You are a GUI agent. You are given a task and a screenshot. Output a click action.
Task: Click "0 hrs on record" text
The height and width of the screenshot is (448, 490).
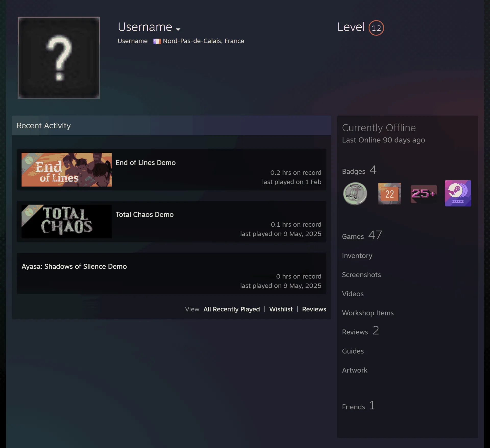pyautogui.click(x=299, y=276)
